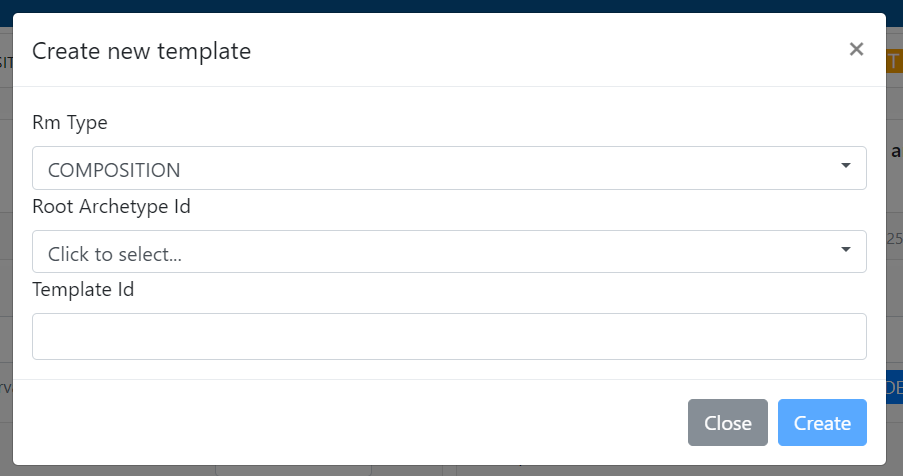This screenshot has width=903, height=476.
Task: Click the partially hidden blue button at right edge
Action: pyautogui.click(x=894, y=388)
